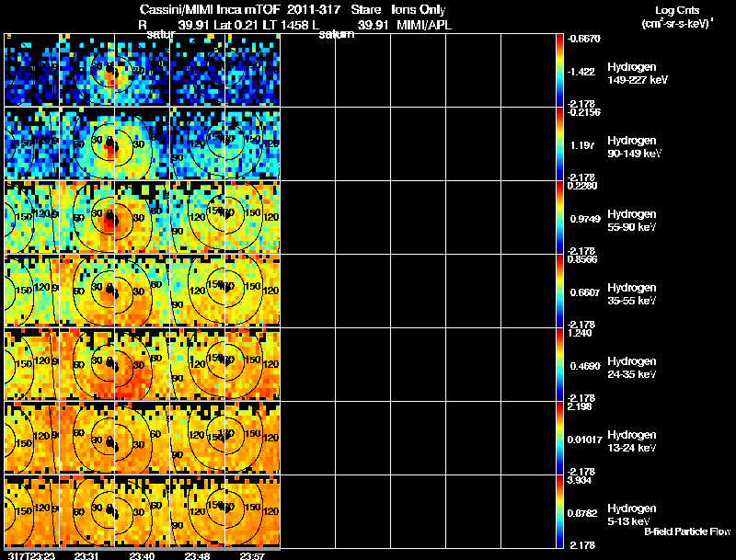Click the 0.8566 color scale value
Screen dimensions: 736x560
(x=582, y=259)
